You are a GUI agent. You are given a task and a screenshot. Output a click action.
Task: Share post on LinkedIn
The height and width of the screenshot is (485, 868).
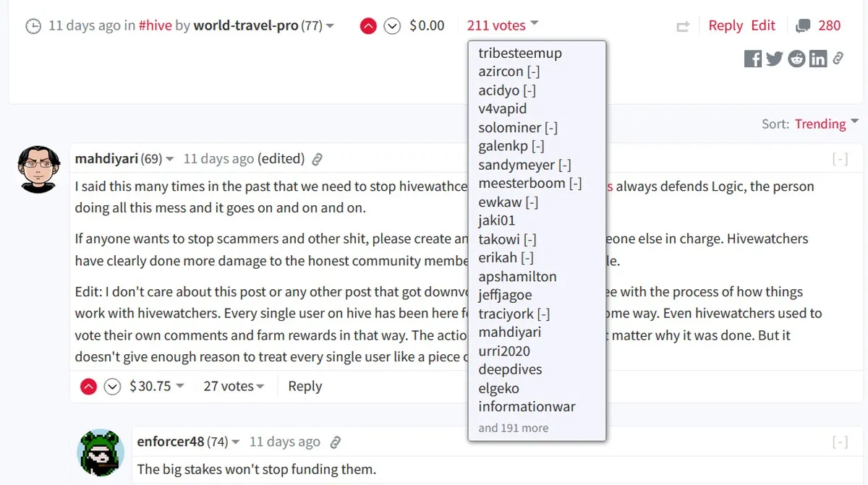click(x=818, y=59)
